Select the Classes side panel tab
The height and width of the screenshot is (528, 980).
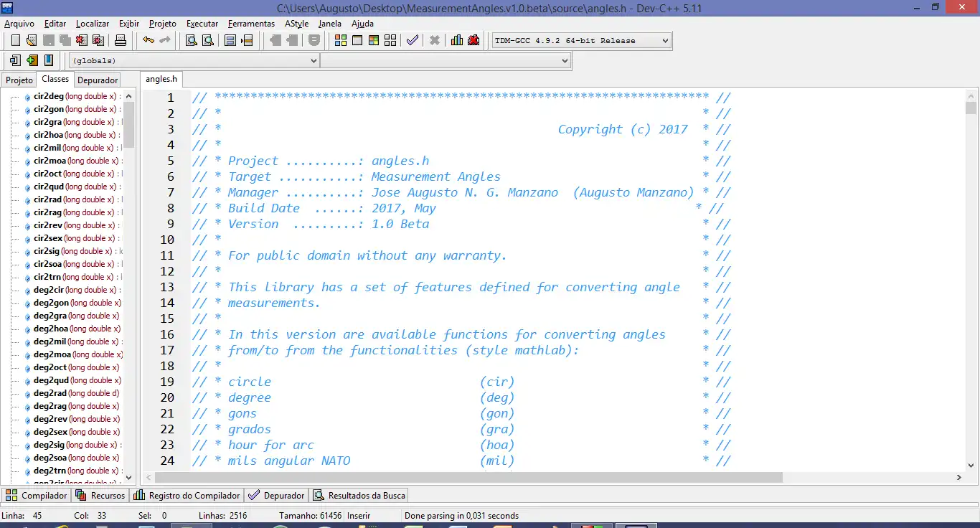(x=55, y=79)
